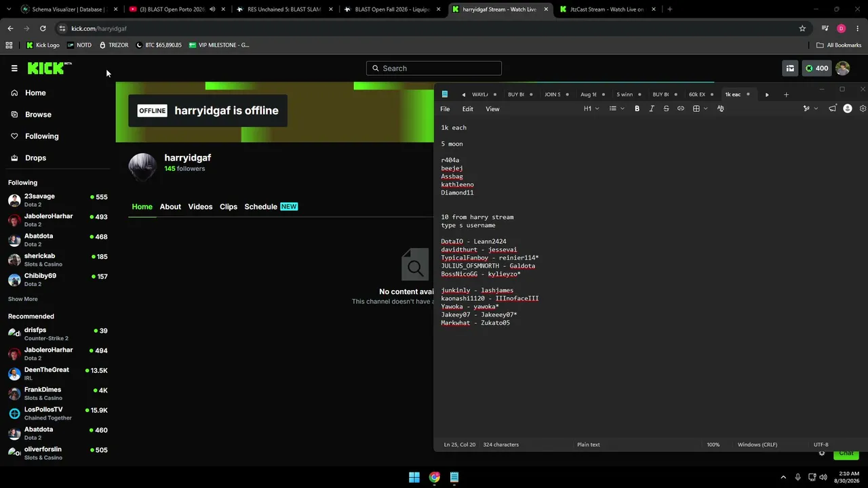868x488 pixels.
Task: Open the Notepad File menu
Action: coord(445,108)
